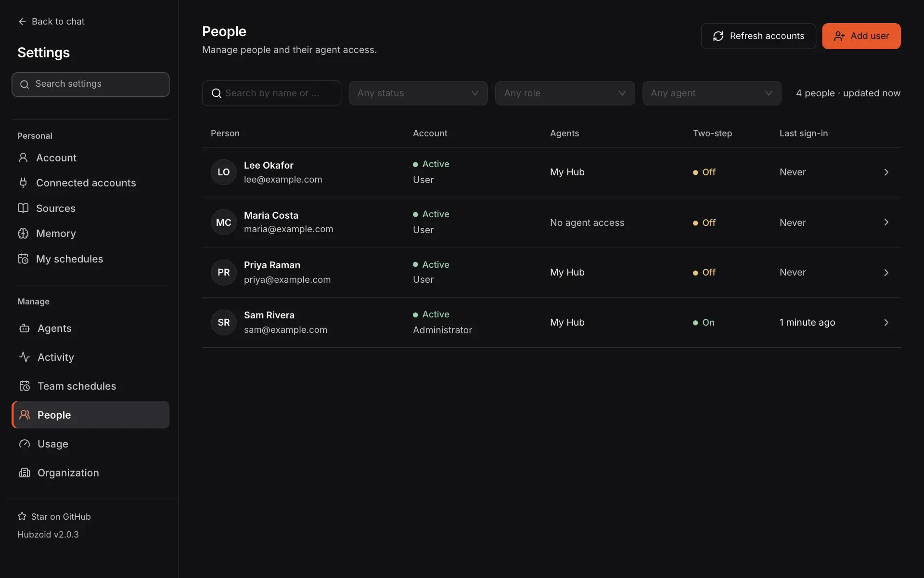
Task: Click the Search by name input
Action: 271,93
